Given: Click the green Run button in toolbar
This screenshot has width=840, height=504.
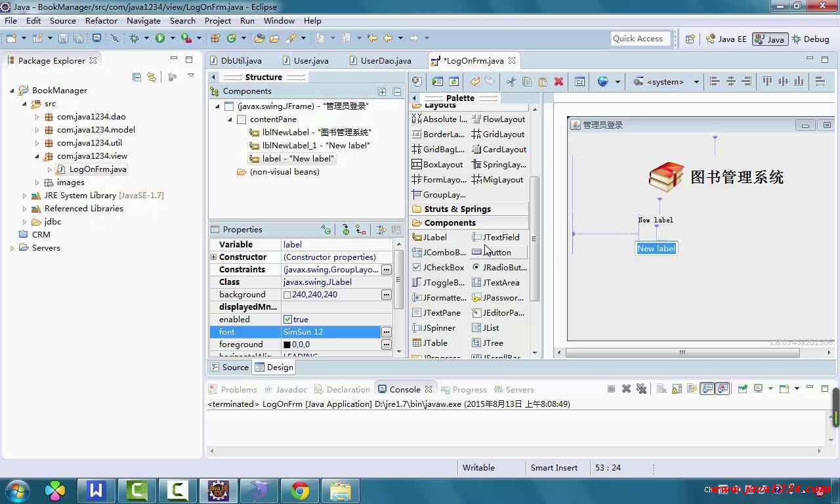Looking at the screenshot, I should [x=160, y=38].
